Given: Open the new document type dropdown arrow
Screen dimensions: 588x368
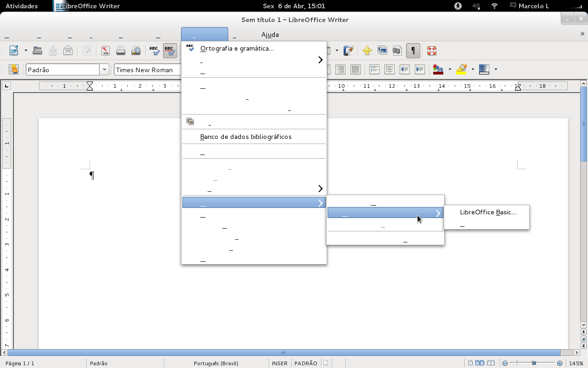Looking at the screenshot, I should [26, 51].
